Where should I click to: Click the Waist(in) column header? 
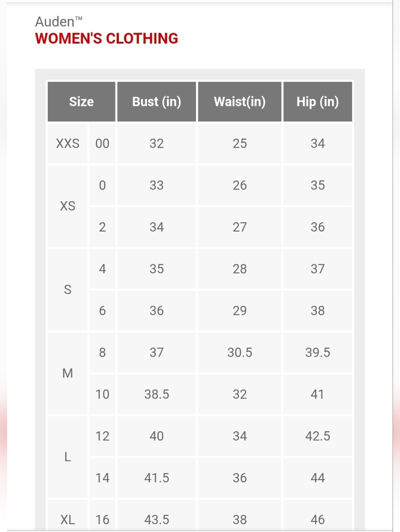click(x=240, y=102)
